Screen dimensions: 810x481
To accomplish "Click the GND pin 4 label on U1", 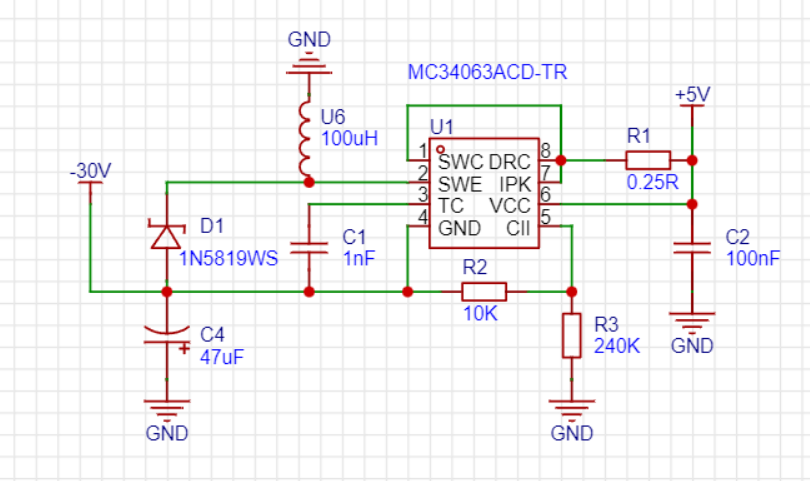I will [459, 228].
